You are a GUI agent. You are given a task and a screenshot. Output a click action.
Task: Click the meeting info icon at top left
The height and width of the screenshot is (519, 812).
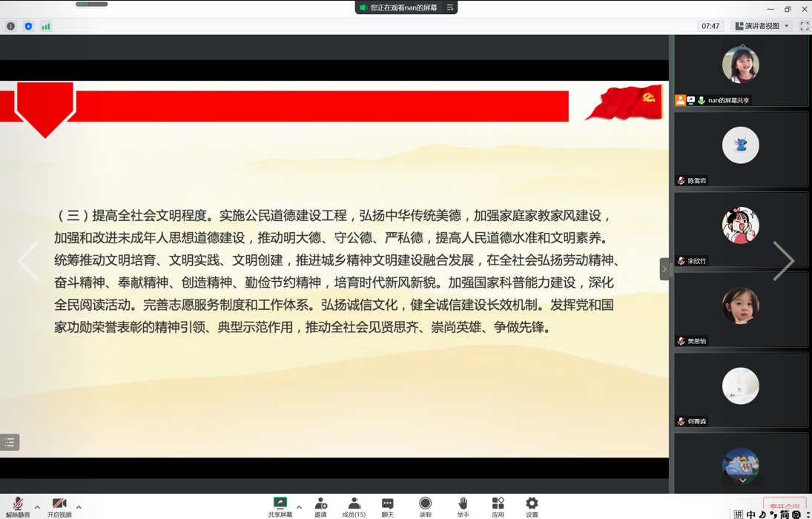click(x=10, y=26)
